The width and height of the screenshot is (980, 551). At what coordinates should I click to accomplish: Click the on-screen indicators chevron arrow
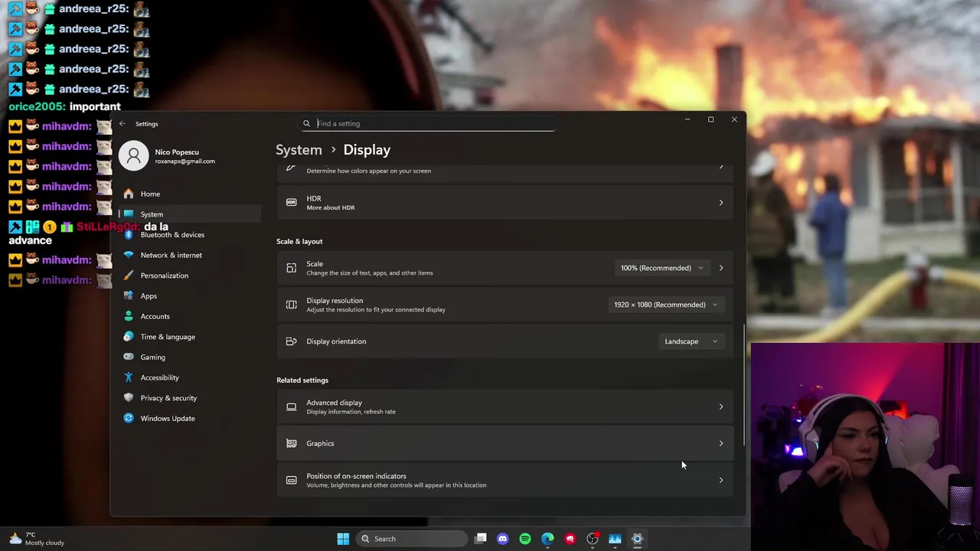(x=720, y=481)
